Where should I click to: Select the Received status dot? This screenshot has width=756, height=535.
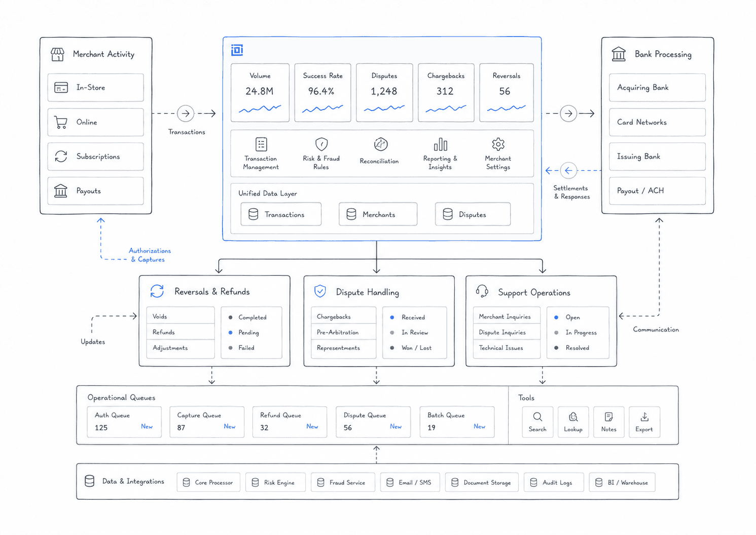point(392,317)
